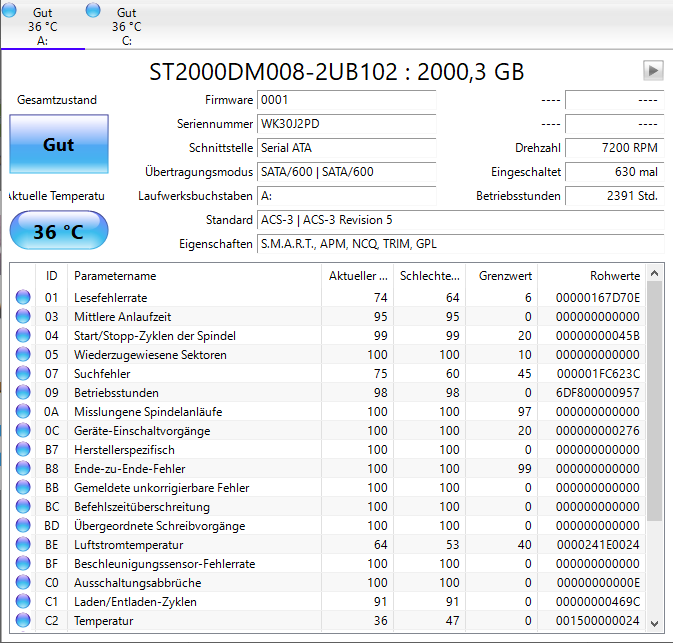Click status icon of Luftstromtemperatur row

click(x=23, y=544)
